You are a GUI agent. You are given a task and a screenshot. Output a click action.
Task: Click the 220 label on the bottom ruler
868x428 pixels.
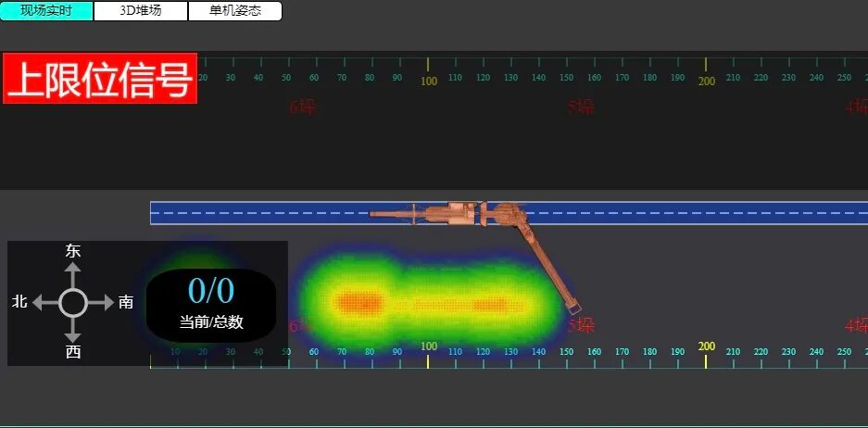click(761, 352)
